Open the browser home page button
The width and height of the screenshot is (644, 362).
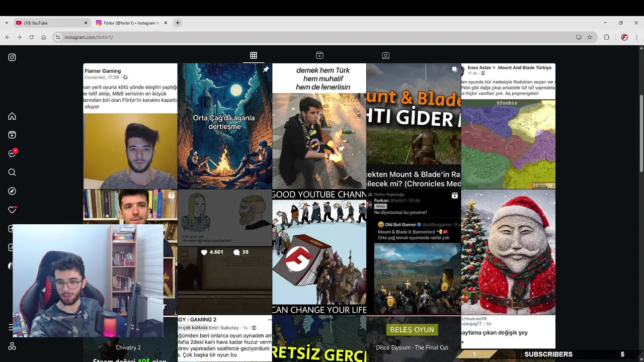click(44, 37)
